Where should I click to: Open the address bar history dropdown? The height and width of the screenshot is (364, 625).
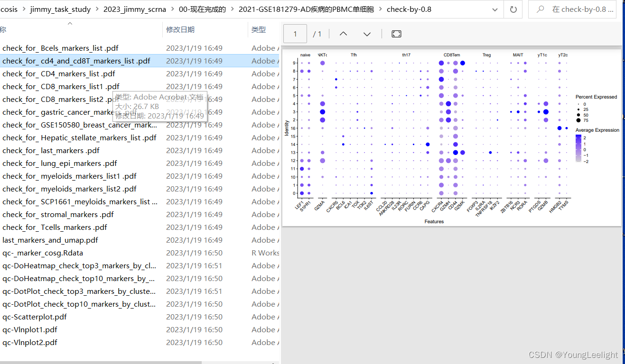click(495, 9)
